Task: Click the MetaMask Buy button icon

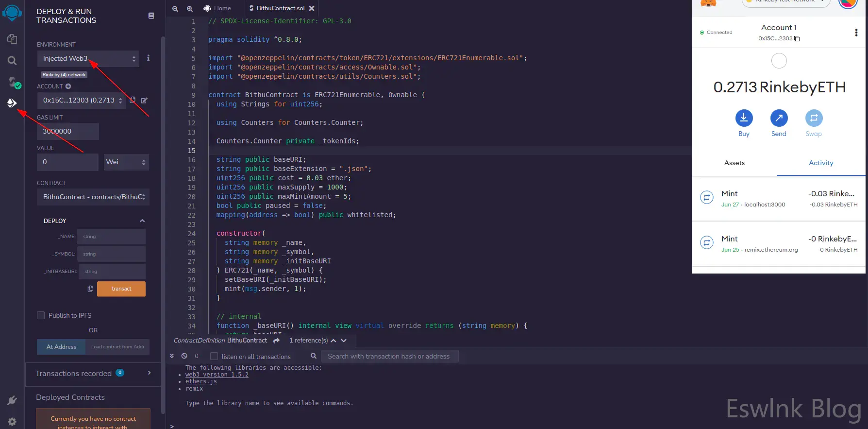Action: pyautogui.click(x=744, y=118)
